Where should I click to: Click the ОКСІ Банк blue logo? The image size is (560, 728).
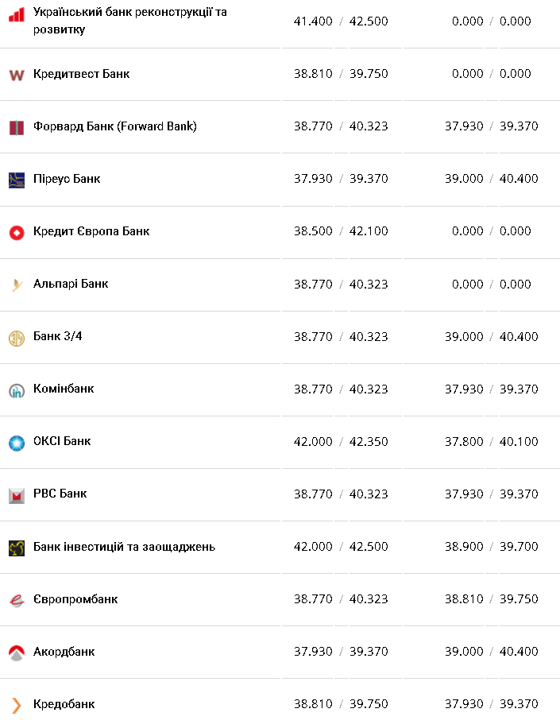[x=17, y=443]
